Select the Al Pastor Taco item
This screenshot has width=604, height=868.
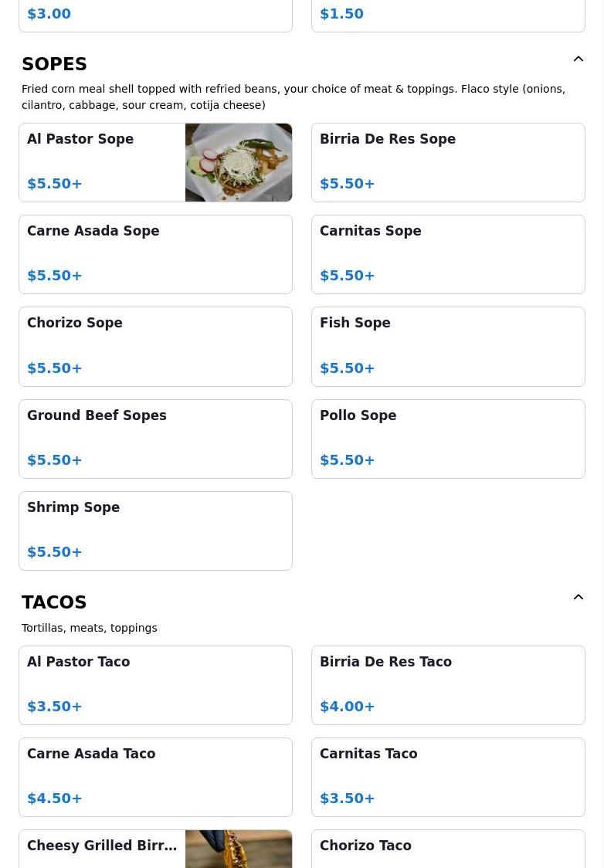[155, 685]
